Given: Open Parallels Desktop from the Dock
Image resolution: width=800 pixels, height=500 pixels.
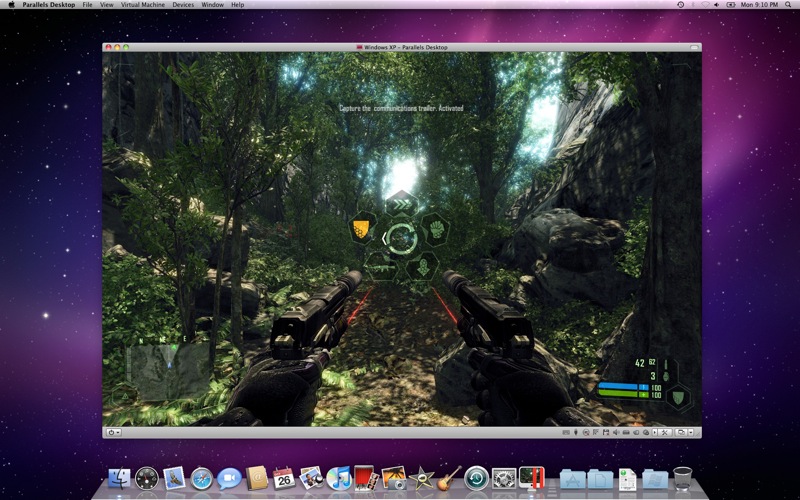Looking at the screenshot, I should [531, 479].
